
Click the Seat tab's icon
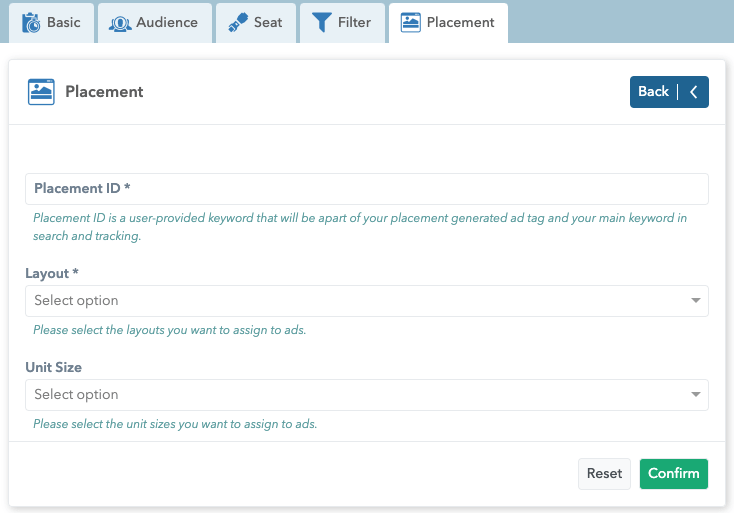(237, 23)
